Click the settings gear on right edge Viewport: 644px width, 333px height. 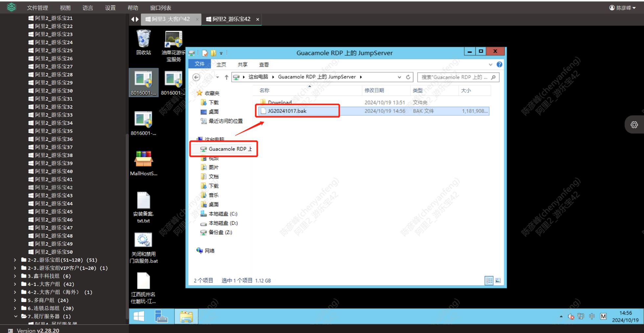pos(634,125)
